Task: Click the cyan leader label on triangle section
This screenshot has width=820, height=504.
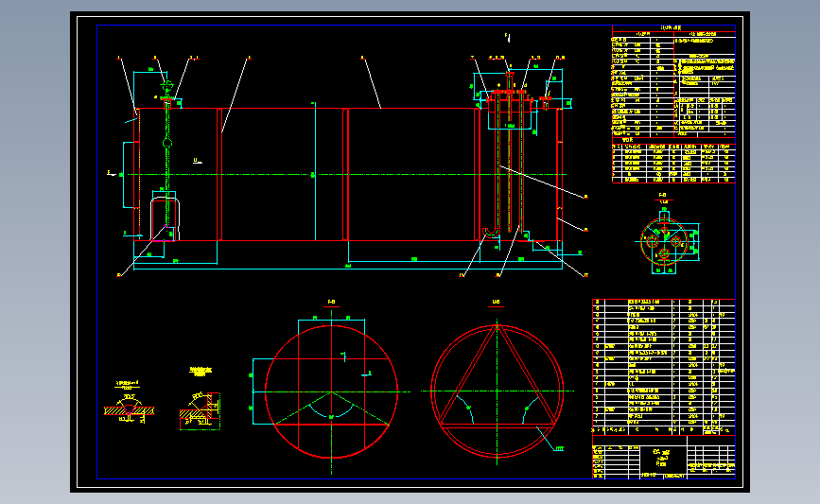Action: click(x=559, y=448)
